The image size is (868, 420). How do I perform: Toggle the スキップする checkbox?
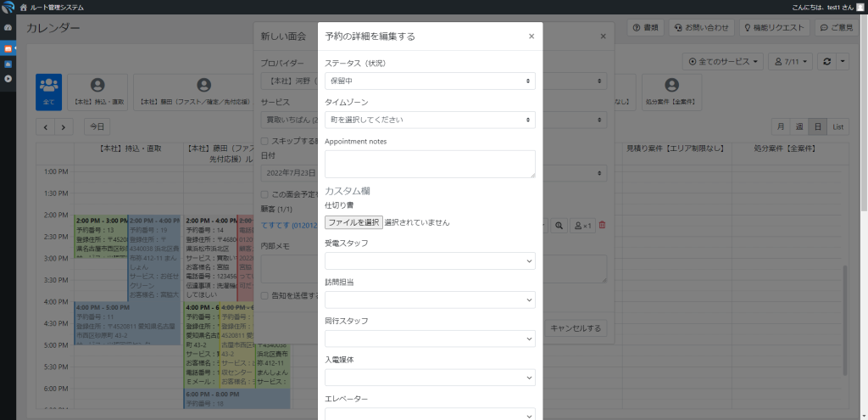(265, 141)
